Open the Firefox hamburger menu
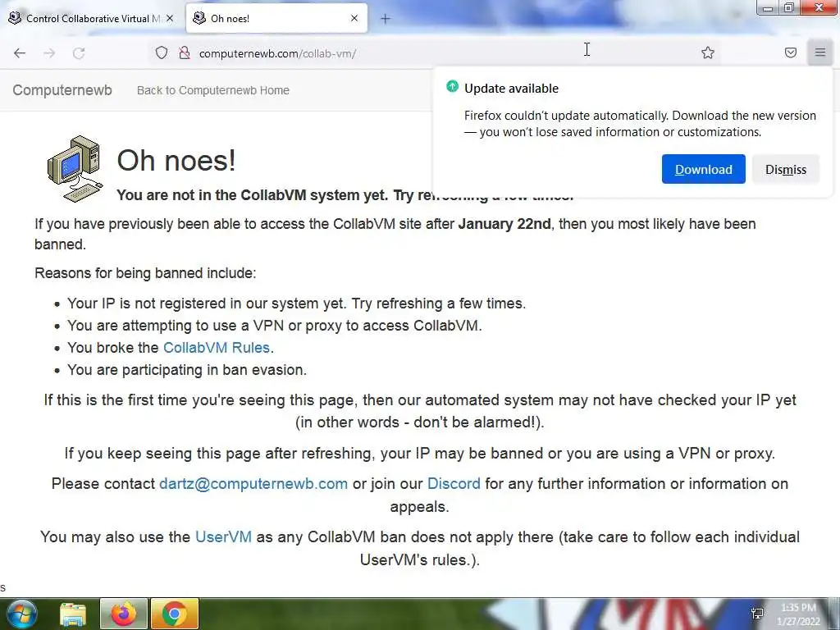The width and height of the screenshot is (840, 630). [x=820, y=52]
